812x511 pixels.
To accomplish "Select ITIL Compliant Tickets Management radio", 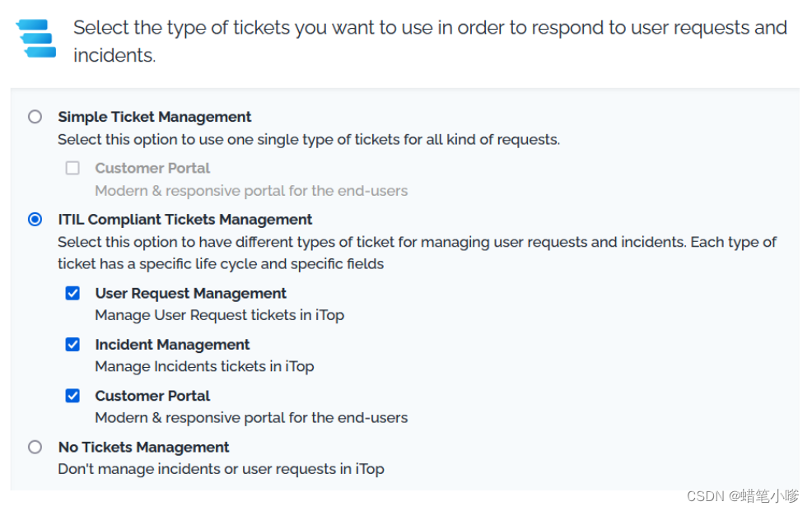I will point(35,220).
